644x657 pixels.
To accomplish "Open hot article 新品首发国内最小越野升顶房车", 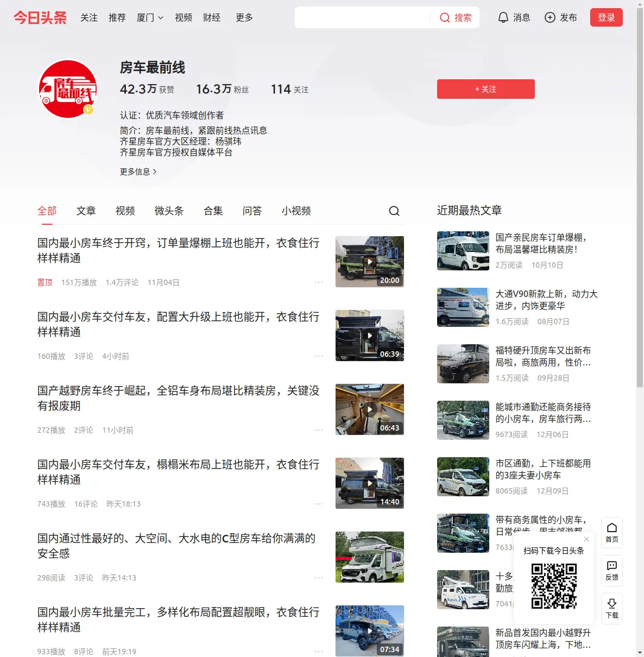I will coord(544,639).
